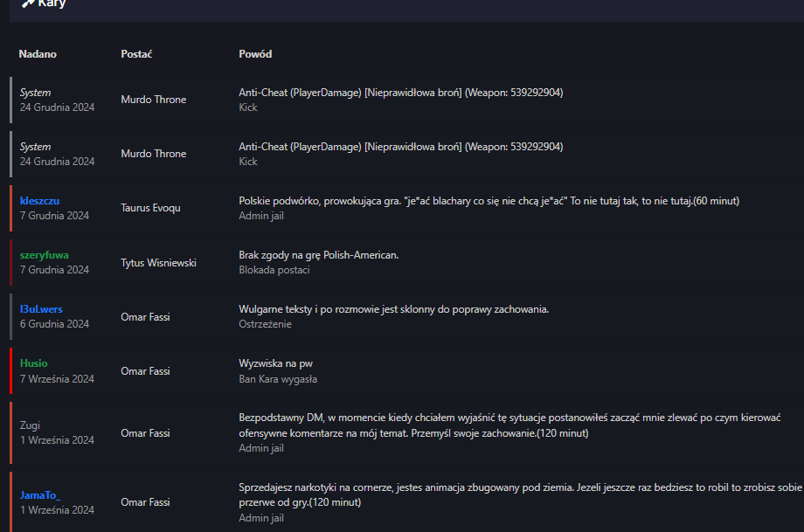Click date 7 Grudnia 2024 under szeryfuwa
Screen dimensions: 804x532
click(x=54, y=270)
